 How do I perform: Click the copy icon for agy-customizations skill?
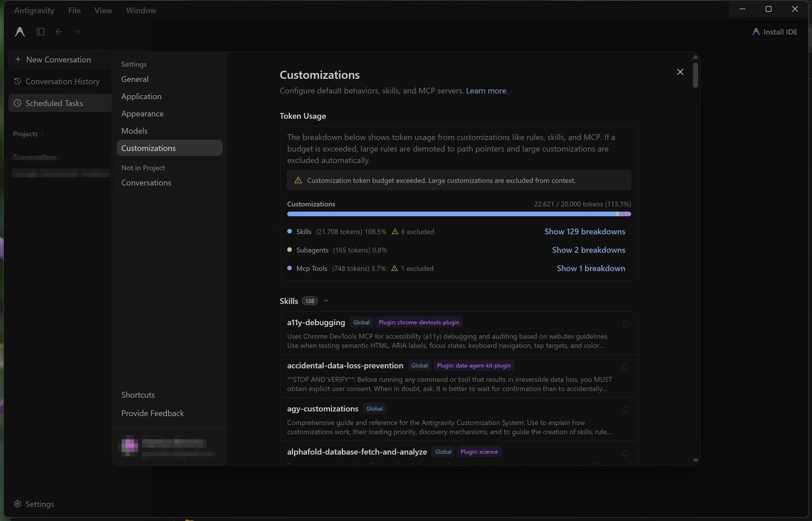[625, 411]
